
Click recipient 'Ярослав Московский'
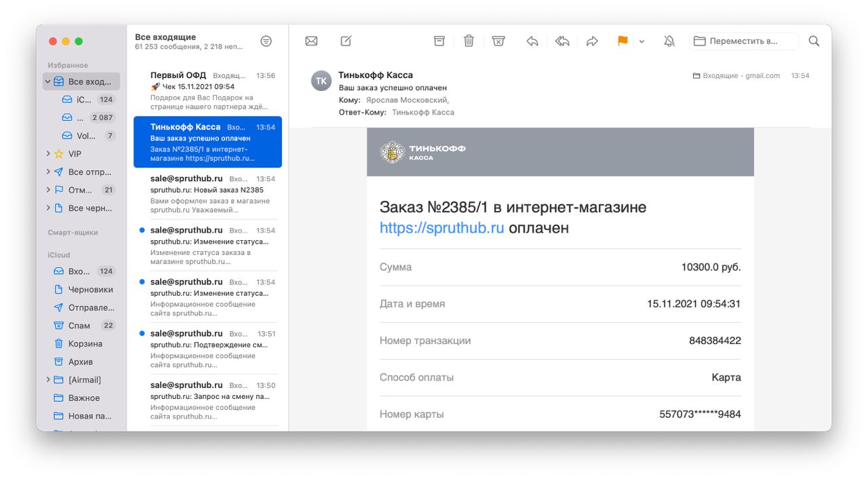point(408,100)
